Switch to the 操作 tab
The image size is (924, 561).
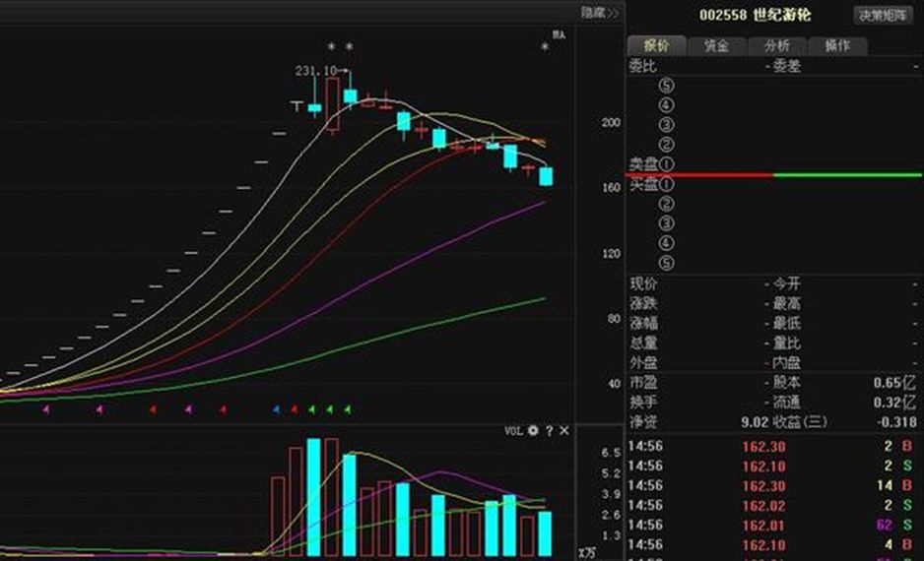pos(836,45)
